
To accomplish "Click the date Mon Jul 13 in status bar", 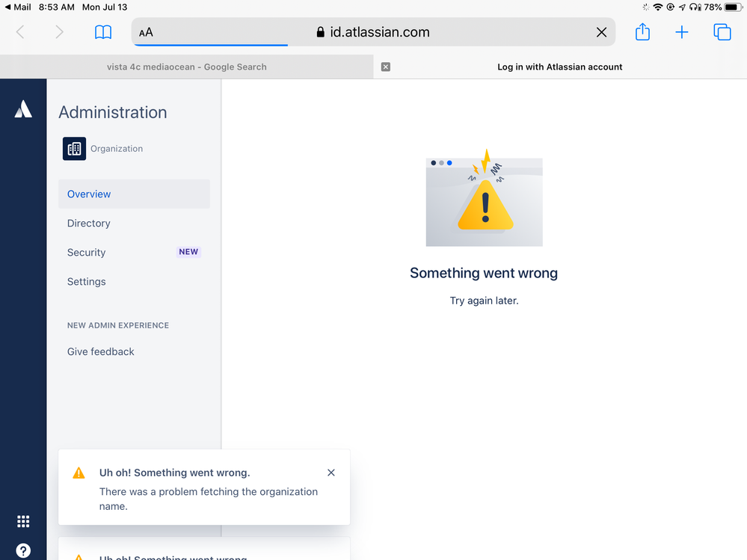I will pyautogui.click(x=105, y=7).
